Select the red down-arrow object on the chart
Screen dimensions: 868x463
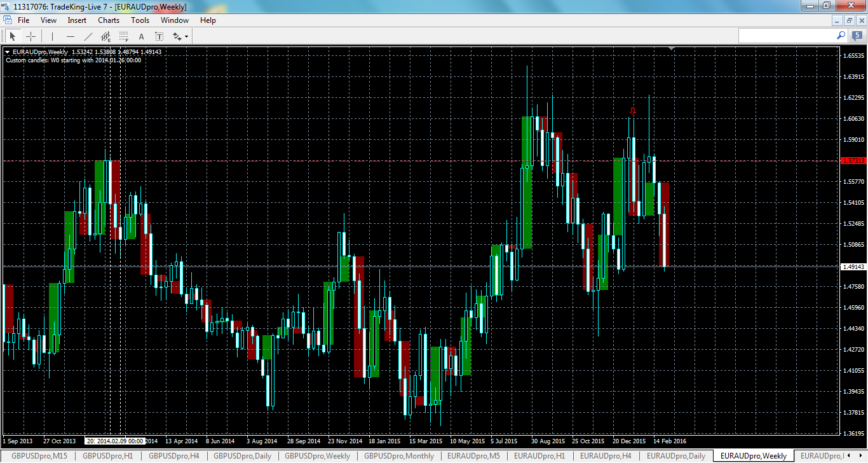[632, 111]
